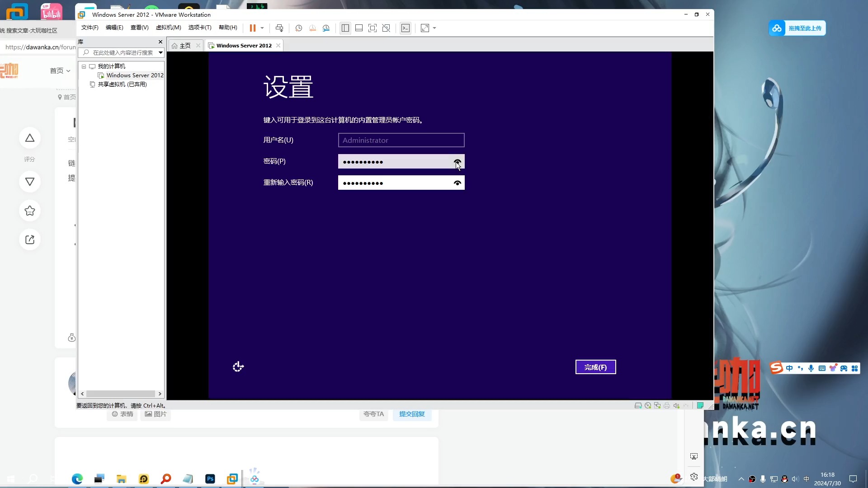Click the 完成(F) button to finish setup

point(595,367)
